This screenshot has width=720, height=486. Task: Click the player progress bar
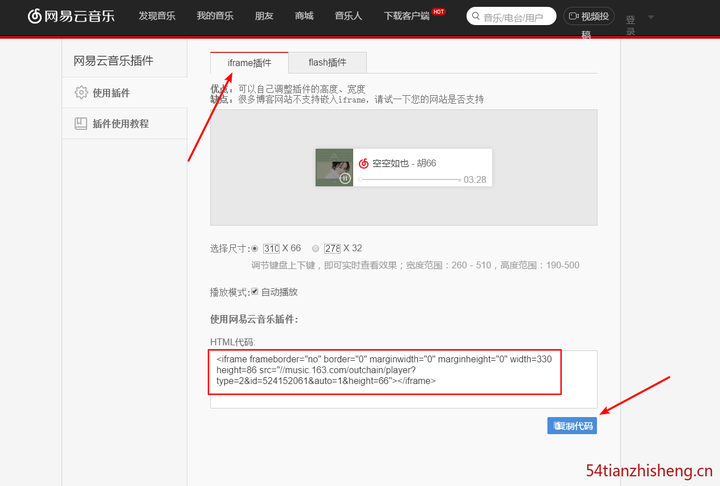410,180
